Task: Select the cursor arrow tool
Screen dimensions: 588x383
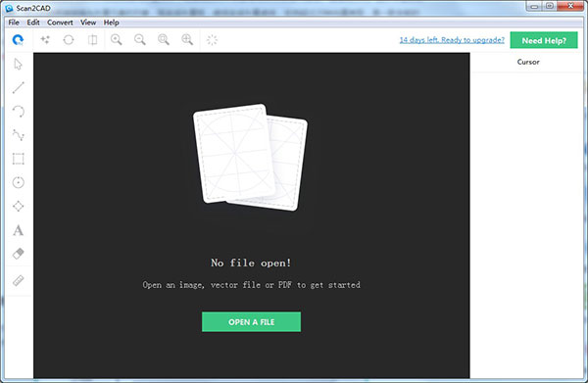Action: pos(18,64)
